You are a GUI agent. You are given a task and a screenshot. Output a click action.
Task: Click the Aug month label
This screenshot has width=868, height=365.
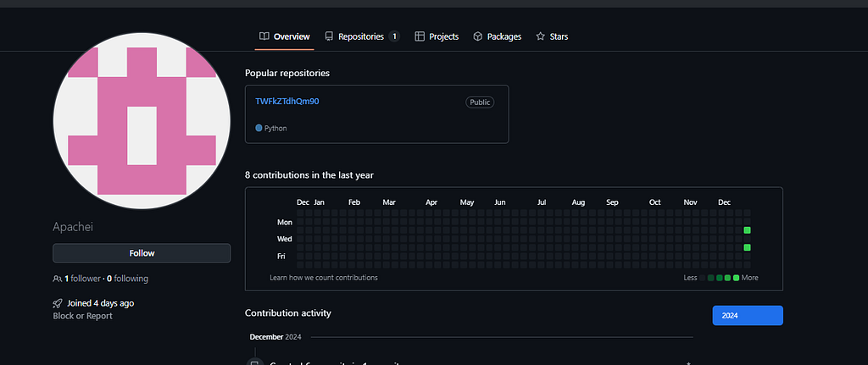pyautogui.click(x=578, y=202)
